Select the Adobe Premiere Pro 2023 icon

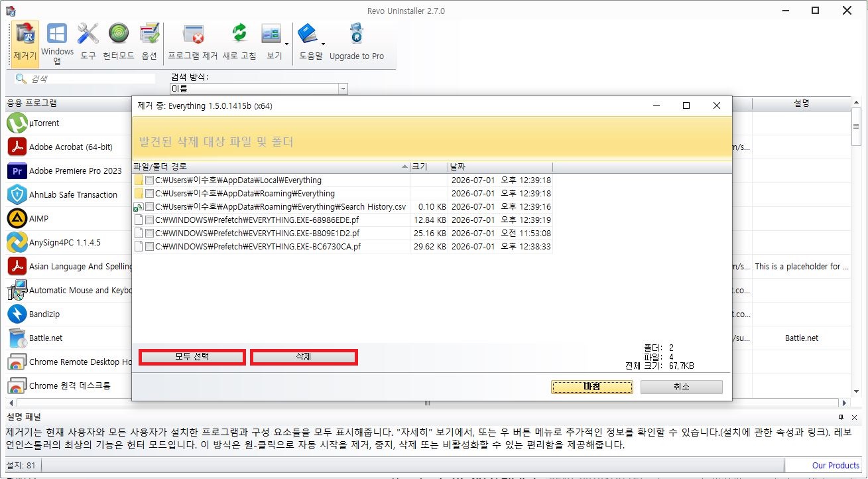(x=17, y=171)
